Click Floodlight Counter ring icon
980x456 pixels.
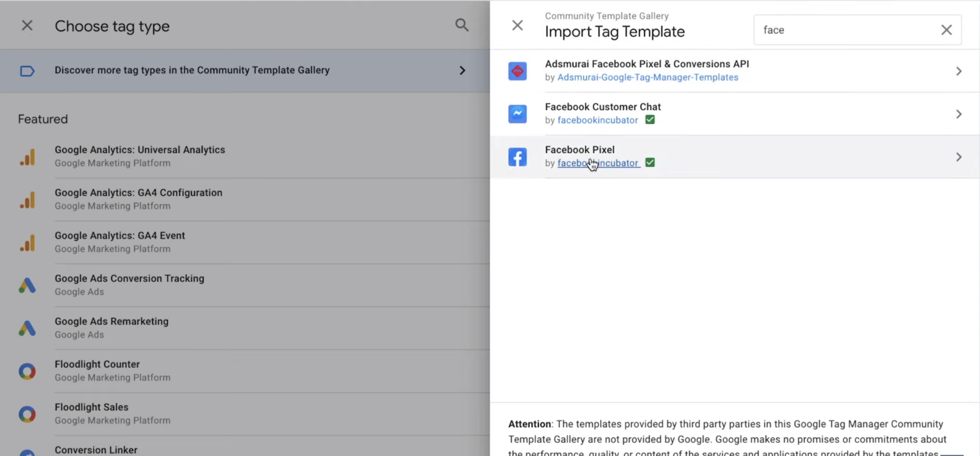(27, 371)
